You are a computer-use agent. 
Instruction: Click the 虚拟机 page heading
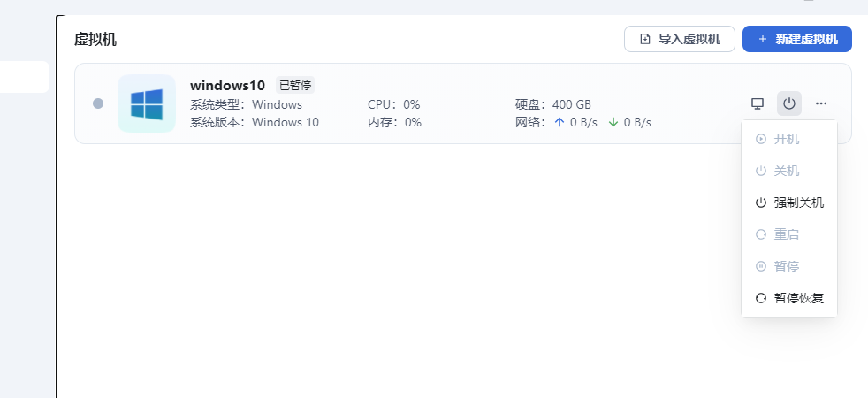[95, 39]
